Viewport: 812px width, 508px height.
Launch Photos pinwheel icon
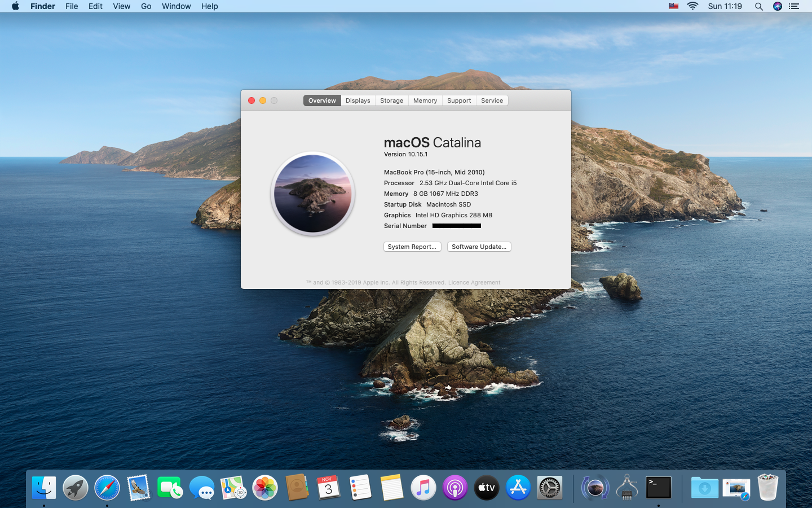tap(265, 488)
